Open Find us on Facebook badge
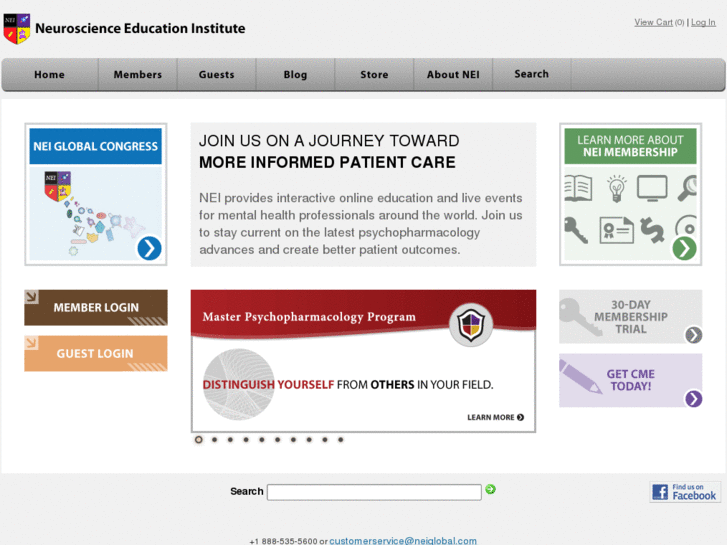This screenshot has width=727, height=545. point(685,492)
